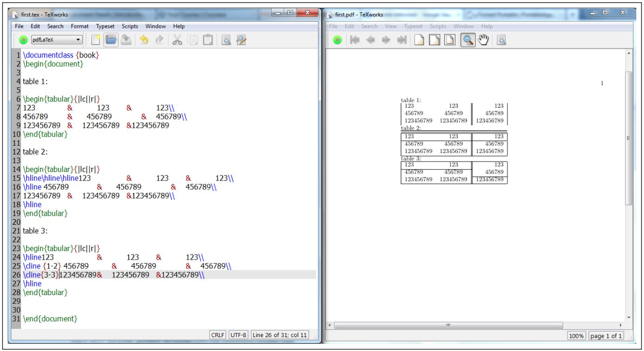The width and height of the screenshot is (644, 351).
Task: Open Search menu in first.tex window
Action: pyautogui.click(x=55, y=26)
